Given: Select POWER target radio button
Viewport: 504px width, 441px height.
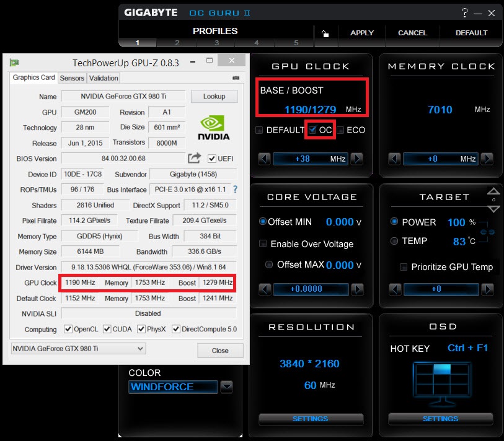Looking at the screenshot, I should pos(394,221).
